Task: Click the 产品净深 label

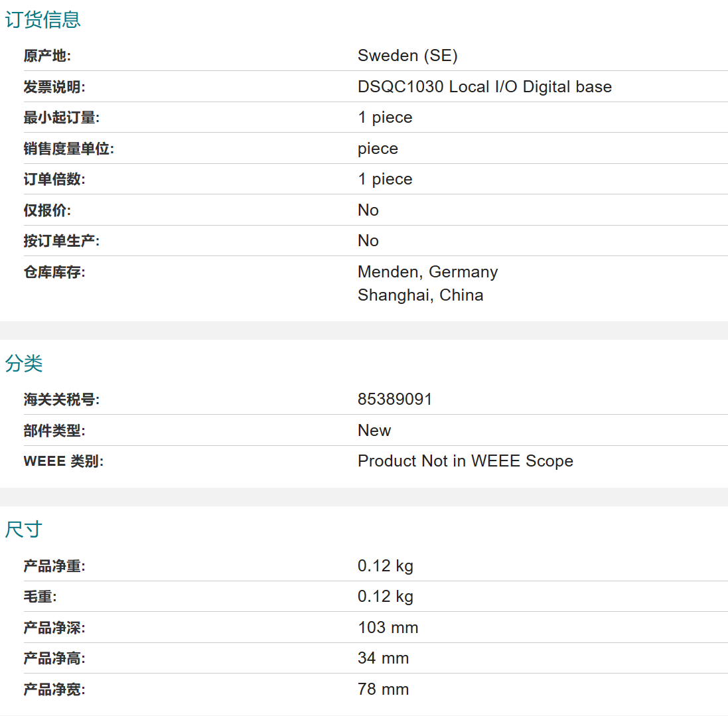Action: tap(54, 628)
